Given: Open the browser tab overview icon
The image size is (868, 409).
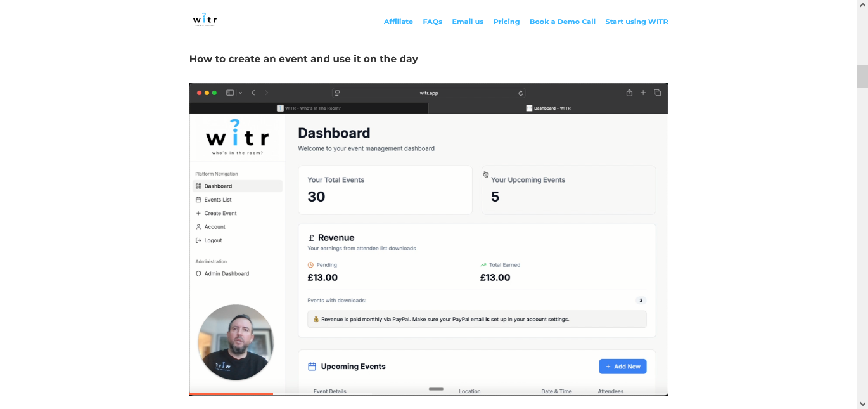Looking at the screenshot, I should coord(657,93).
